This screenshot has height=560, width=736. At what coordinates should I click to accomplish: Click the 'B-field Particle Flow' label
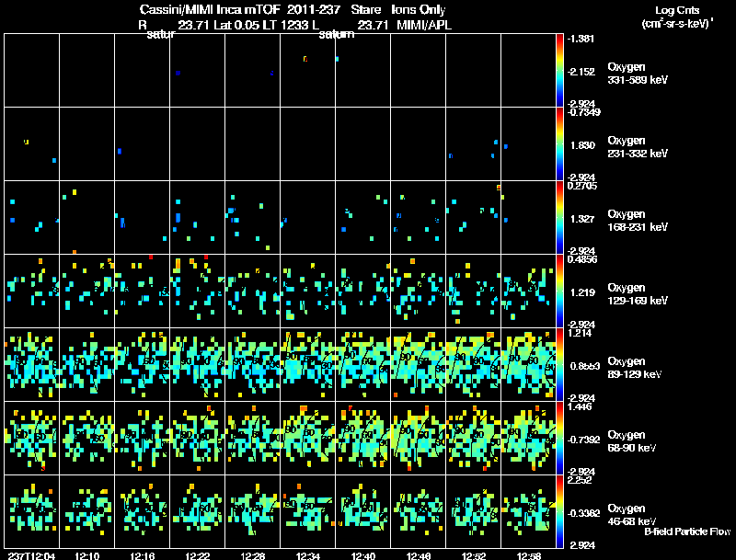(687, 531)
